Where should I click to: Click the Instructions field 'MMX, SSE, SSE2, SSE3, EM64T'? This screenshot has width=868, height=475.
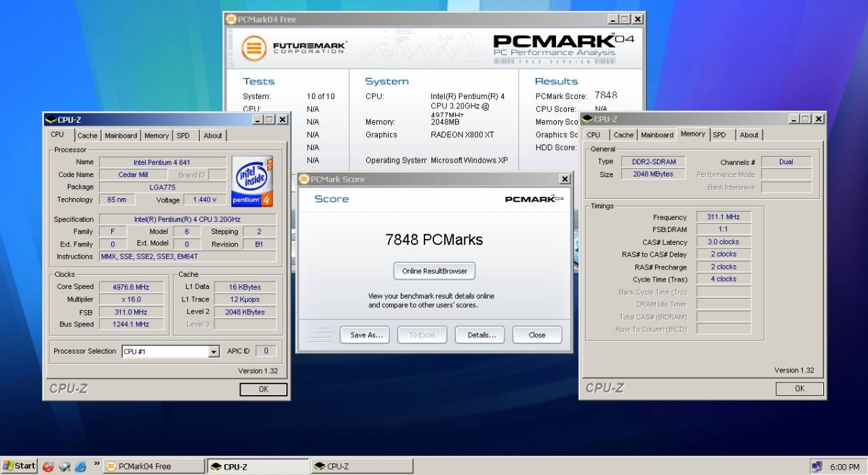tap(187, 256)
